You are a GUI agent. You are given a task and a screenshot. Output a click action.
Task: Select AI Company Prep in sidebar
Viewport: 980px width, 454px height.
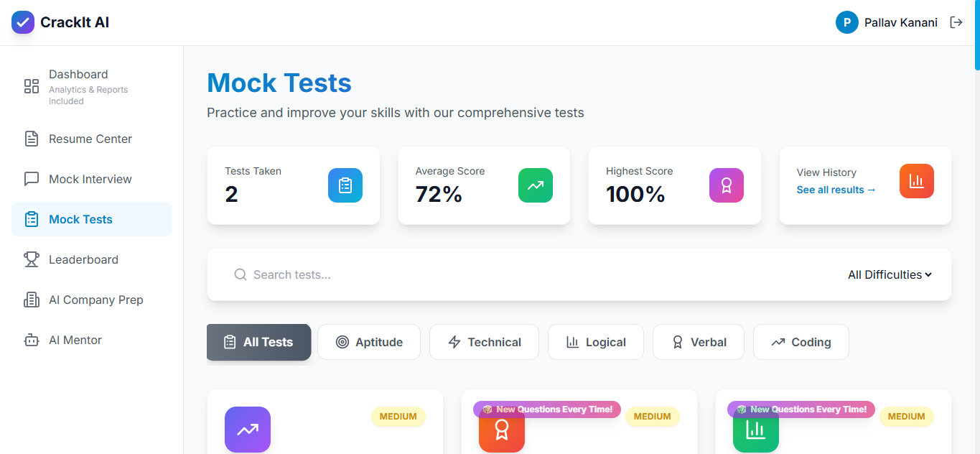tap(95, 300)
